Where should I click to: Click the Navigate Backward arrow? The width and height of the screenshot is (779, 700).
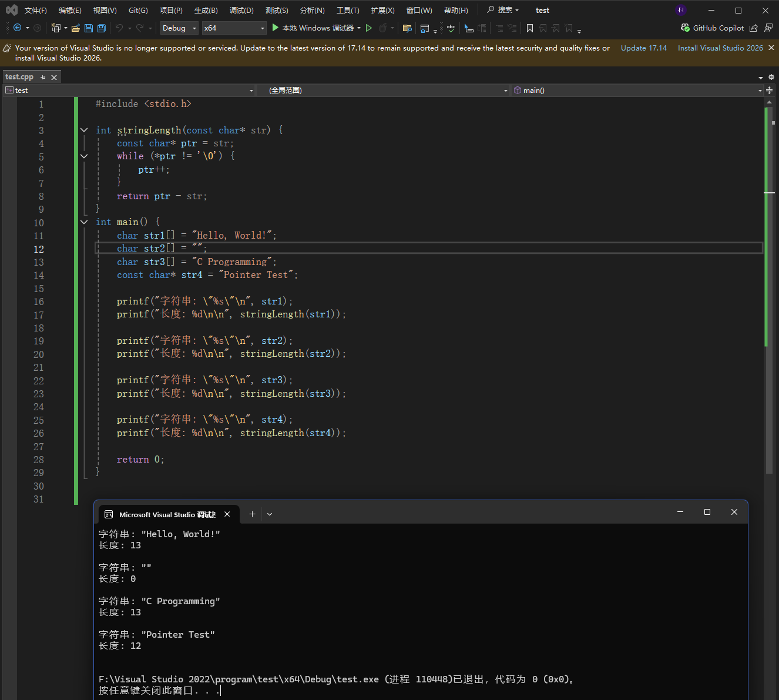click(x=17, y=28)
